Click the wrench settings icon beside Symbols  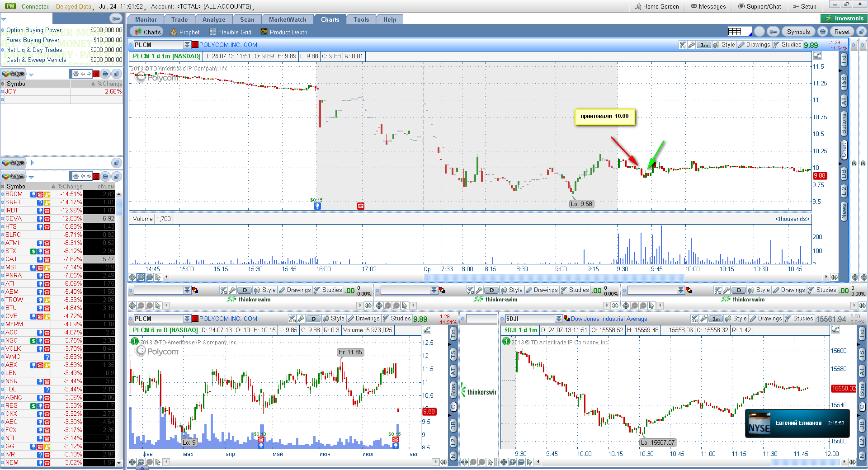click(773, 32)
